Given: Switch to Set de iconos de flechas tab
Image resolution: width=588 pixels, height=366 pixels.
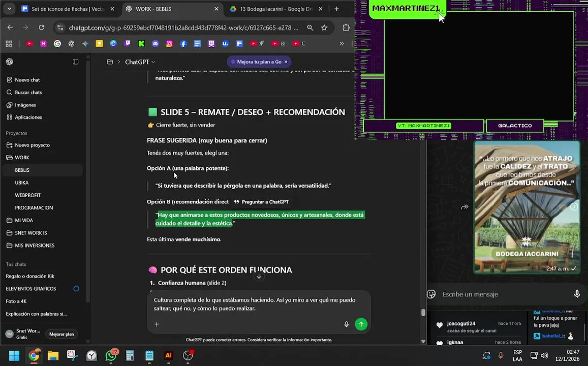Looking at the screenshot, I should point(68,9).
